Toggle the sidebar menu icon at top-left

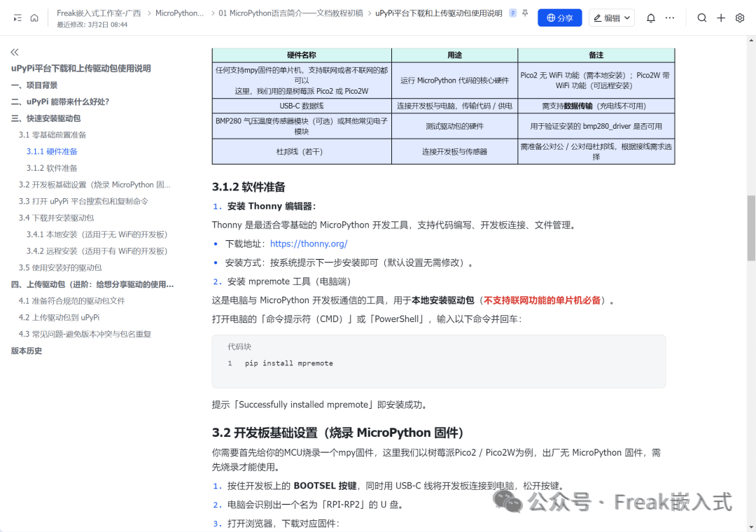pyautogui.click(x=17, y=18)
